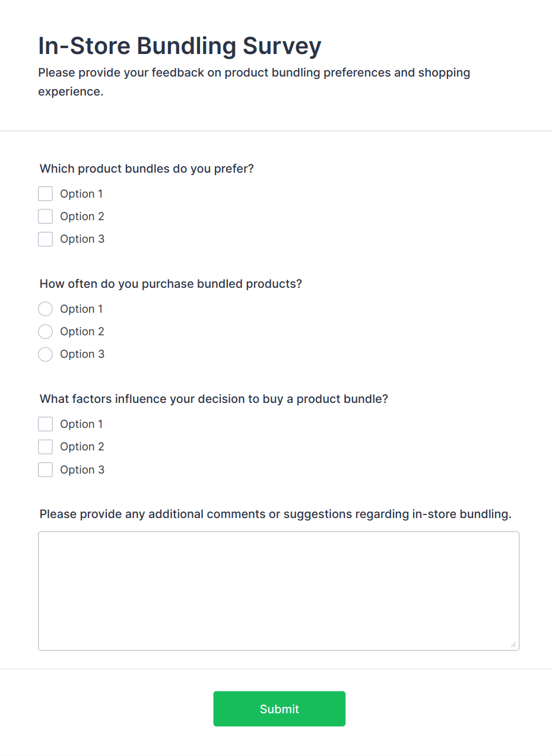The width and height of the screenshot is (552, 756).
Task: Enable Option 3 checkbox for preferred bundles
Action: tap(45, 239)
